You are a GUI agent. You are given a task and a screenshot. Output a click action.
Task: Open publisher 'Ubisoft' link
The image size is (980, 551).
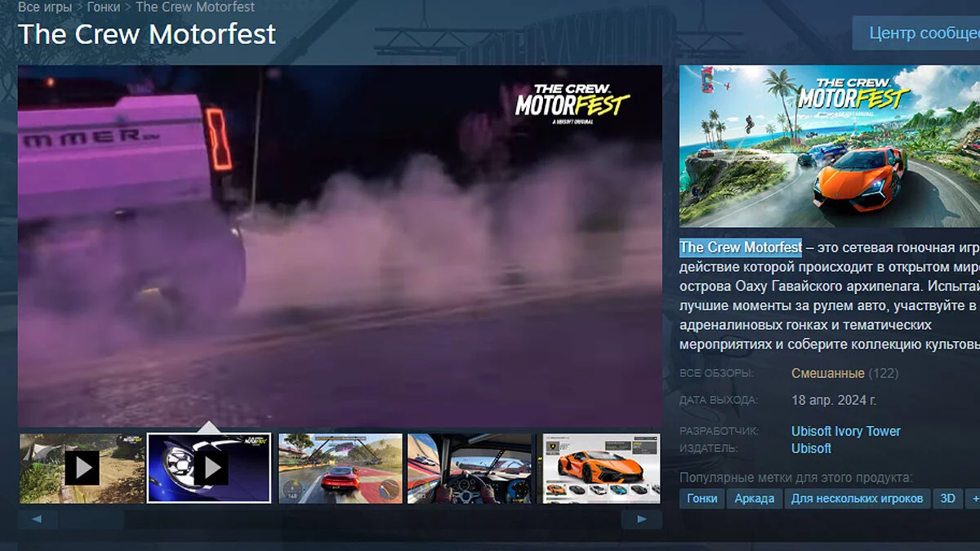click(811, 448)
